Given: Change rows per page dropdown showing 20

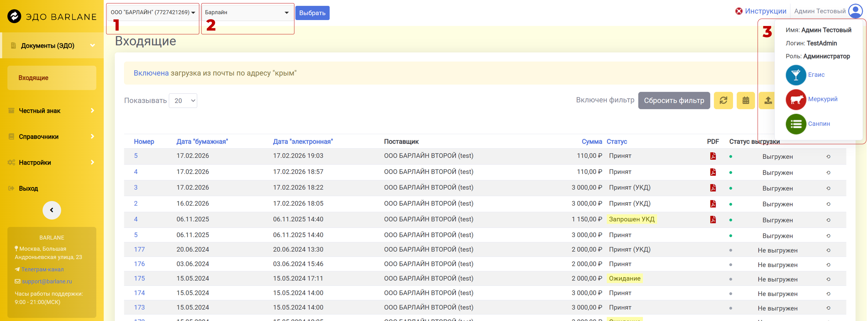Looking at the screenshot, I should pos(183,101).
